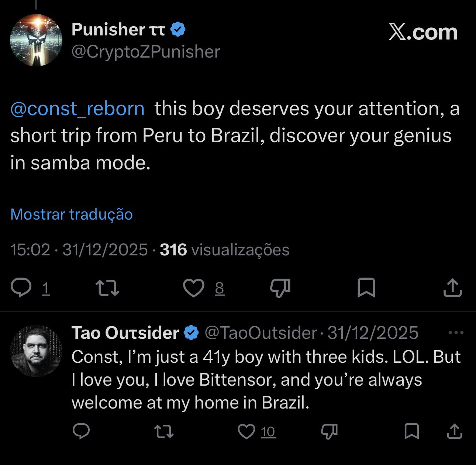The height and width of the screenshot is (465, 476).
Task: Reply to Tao Outsider's comment
Action: (x=81, y=431)
